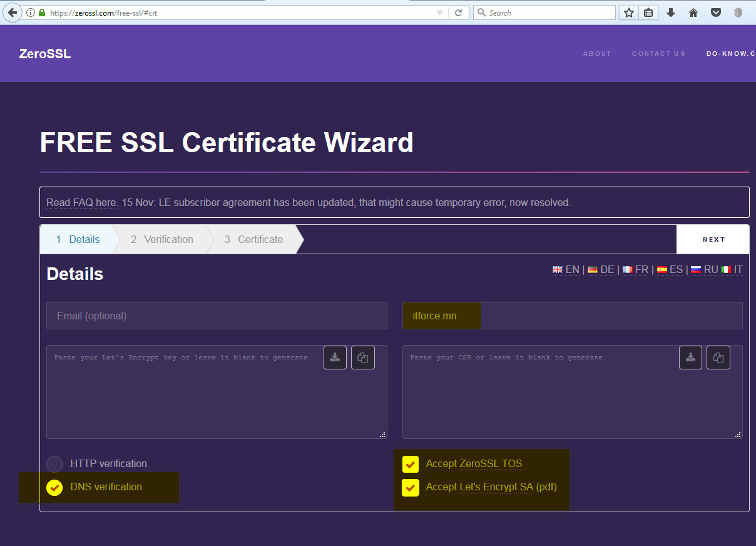Image resolution: width=756 pixels, height=546 pixels.
Task: Open site information icon in address bar
Action: click(x=31, y=13)
